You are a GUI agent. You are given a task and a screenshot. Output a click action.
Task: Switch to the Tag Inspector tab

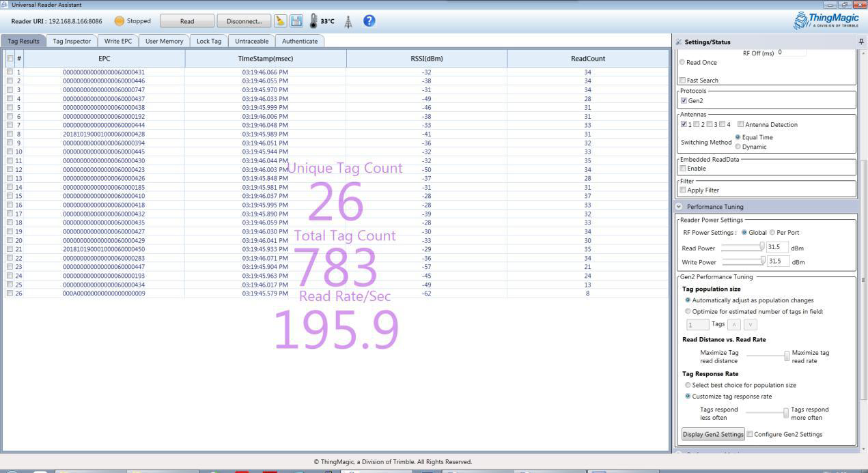click(x=72, y=41)
